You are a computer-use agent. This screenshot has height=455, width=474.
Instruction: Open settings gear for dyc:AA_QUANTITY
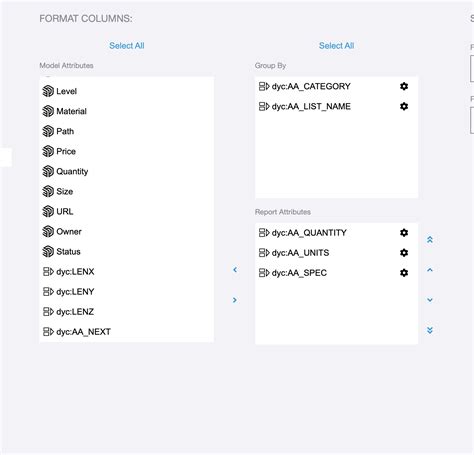404,233
